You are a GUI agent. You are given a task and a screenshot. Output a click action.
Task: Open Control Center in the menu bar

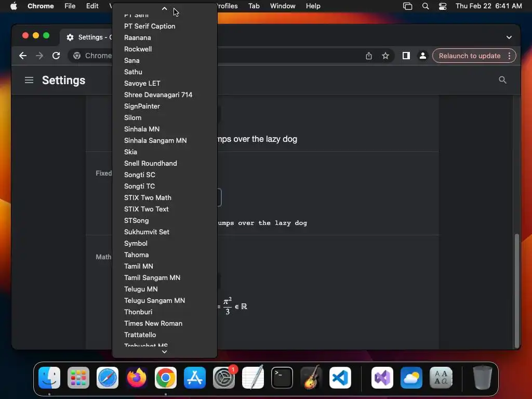(443, 6)
